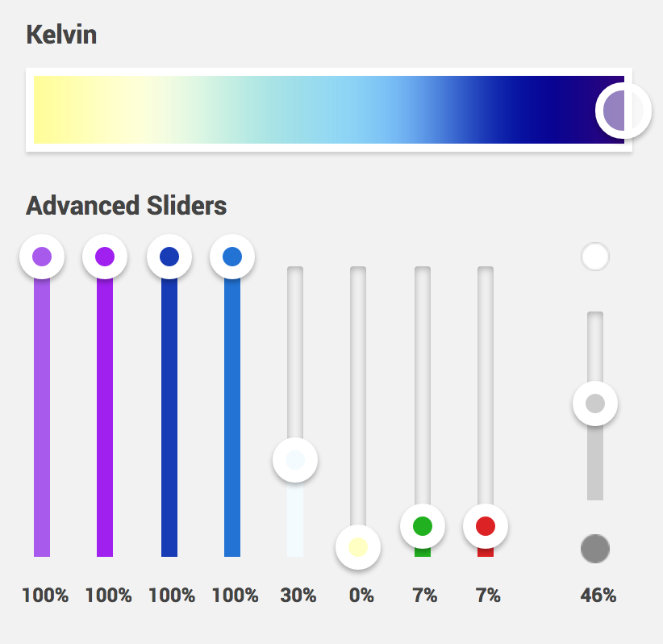Click the dark navy region of Kelvin bar
663x644 pixels.
click(548, 110)
